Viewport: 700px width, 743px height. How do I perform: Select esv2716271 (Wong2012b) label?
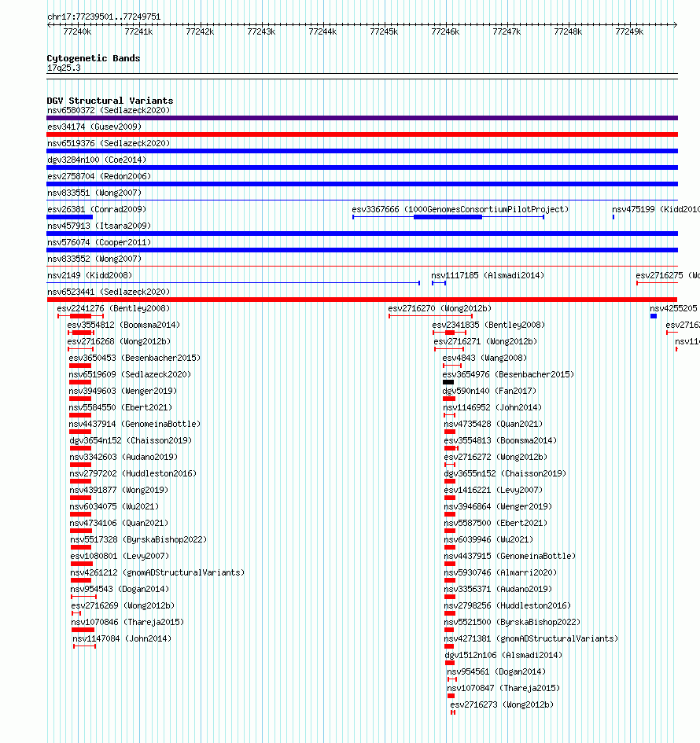tap(485, 342)
